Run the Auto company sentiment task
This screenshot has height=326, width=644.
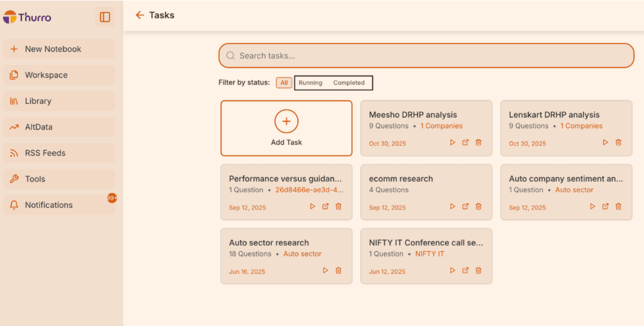click(x=592, y=206)
